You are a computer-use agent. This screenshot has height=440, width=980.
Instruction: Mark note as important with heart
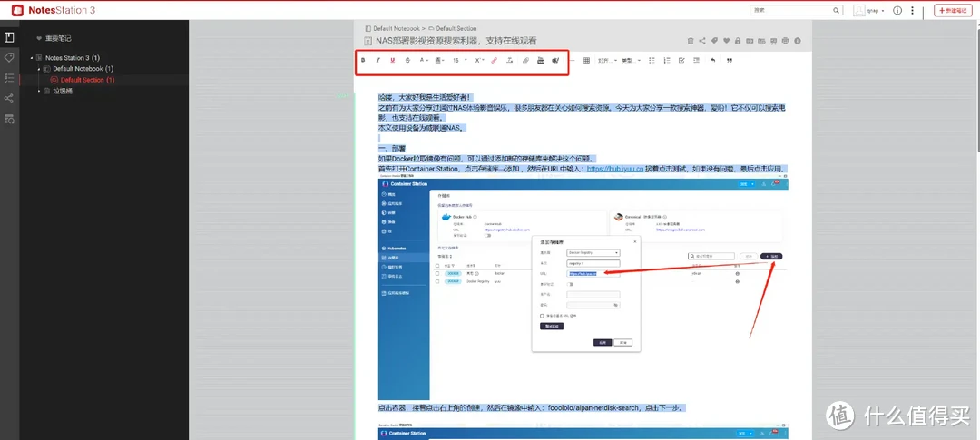pos(726,41)
